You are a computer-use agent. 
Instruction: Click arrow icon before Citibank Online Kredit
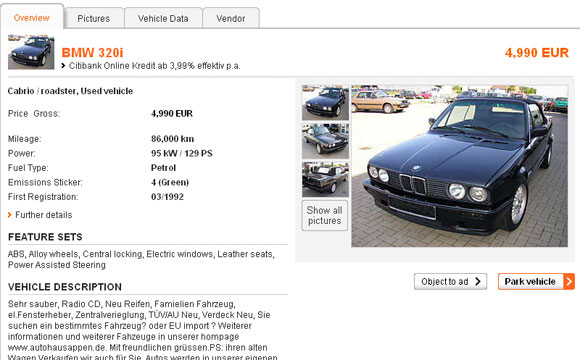pos(63,66)
